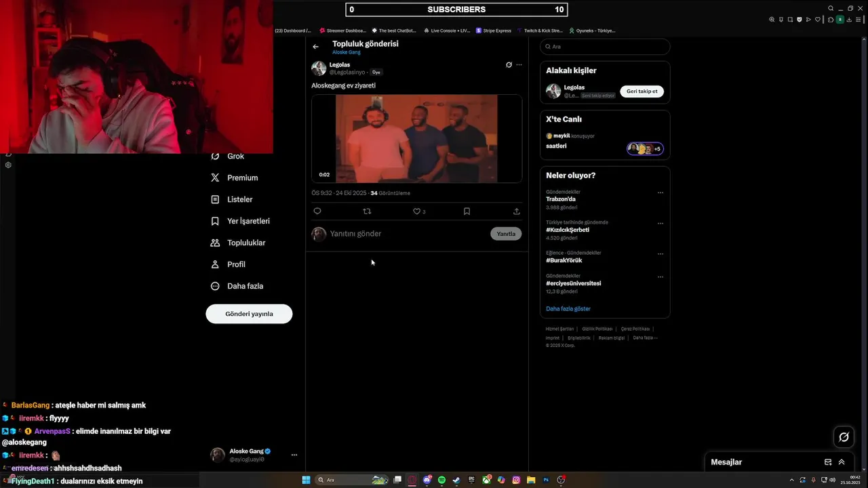Click the Geri takip et button for Legolas
Image resolution: width=868 pixels, height=488 pixels.
pos(642,91)
